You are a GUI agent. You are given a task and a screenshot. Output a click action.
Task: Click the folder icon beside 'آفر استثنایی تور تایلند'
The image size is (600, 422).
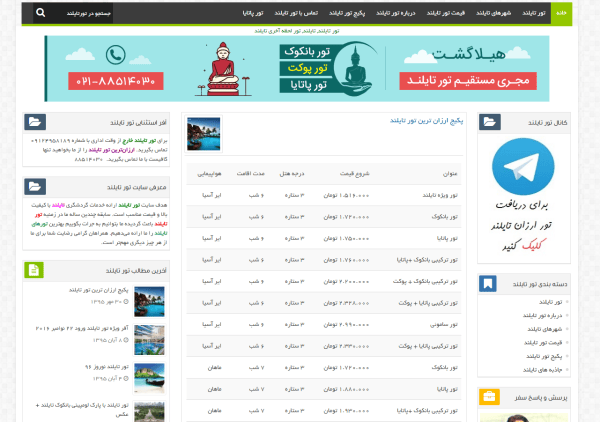pos(35,122)
